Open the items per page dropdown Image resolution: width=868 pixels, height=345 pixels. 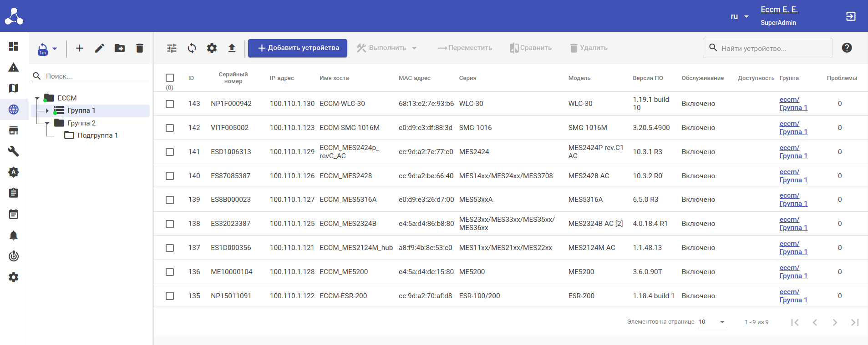pos(712,322)
